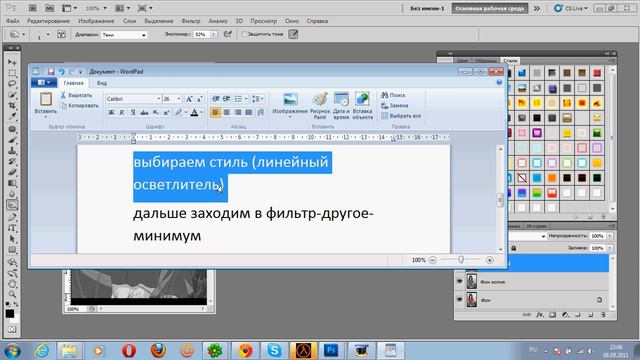This screenshot has height=360, width=640.
Task: Select the Zoom tool in Photoshop toolbar
Action: (x=12, y=294)
